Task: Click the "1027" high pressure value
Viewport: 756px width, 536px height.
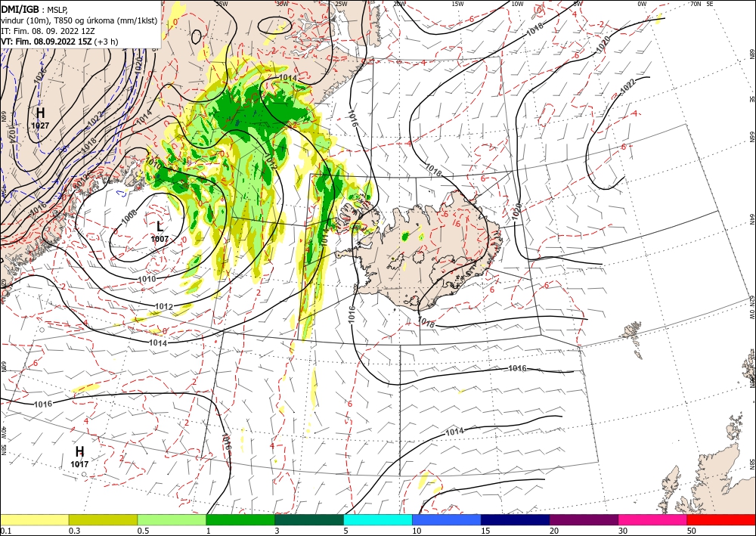Action: click(41, 125)
